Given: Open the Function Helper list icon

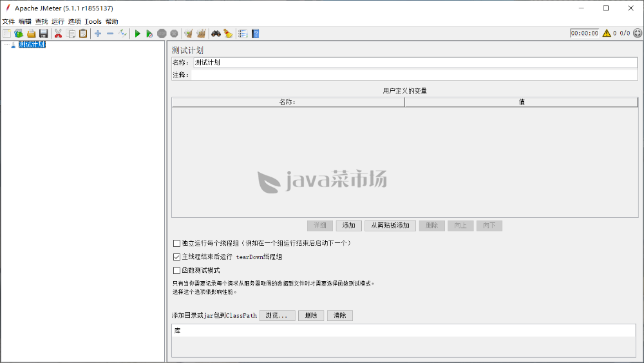Looking at the screenshot, I should click(243, 34).
